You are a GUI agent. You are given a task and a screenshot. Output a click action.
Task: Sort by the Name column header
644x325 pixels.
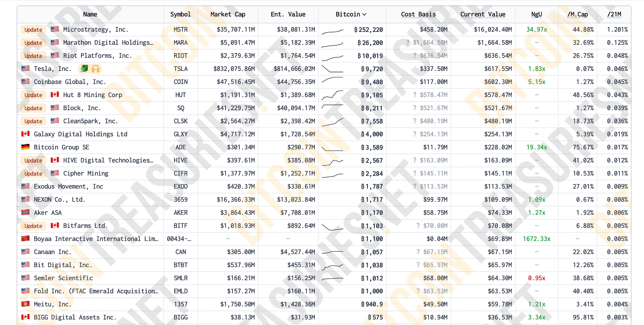tap(90, 14)
